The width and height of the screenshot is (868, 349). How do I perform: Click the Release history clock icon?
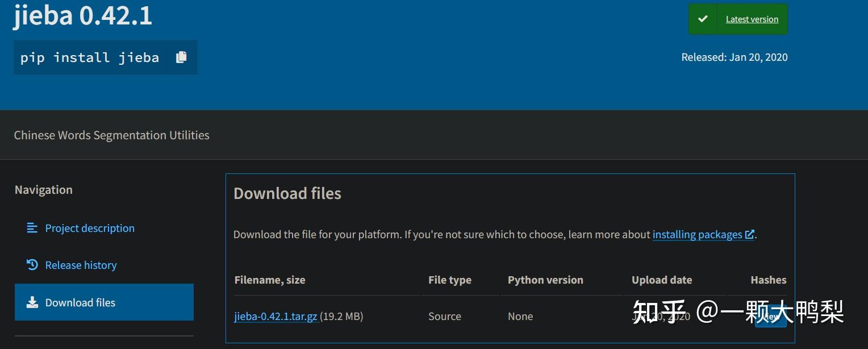coord(32,265)
